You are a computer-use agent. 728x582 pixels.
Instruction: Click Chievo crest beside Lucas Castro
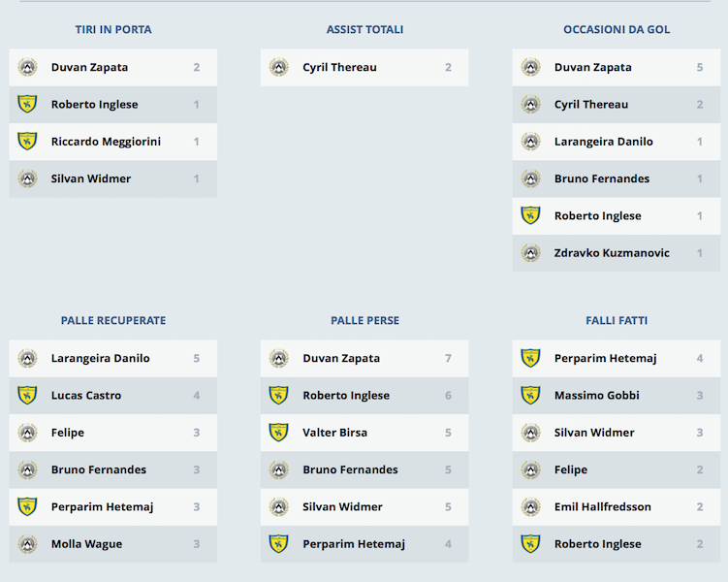click(27, 396)
